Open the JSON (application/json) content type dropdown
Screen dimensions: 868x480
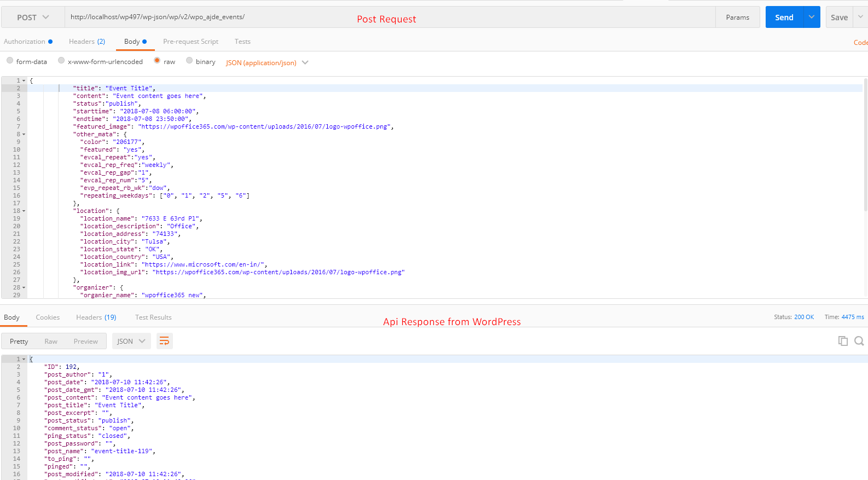point(267,62)
